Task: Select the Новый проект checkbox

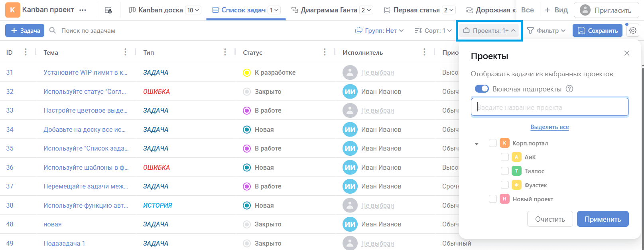Action: point(493,199)
